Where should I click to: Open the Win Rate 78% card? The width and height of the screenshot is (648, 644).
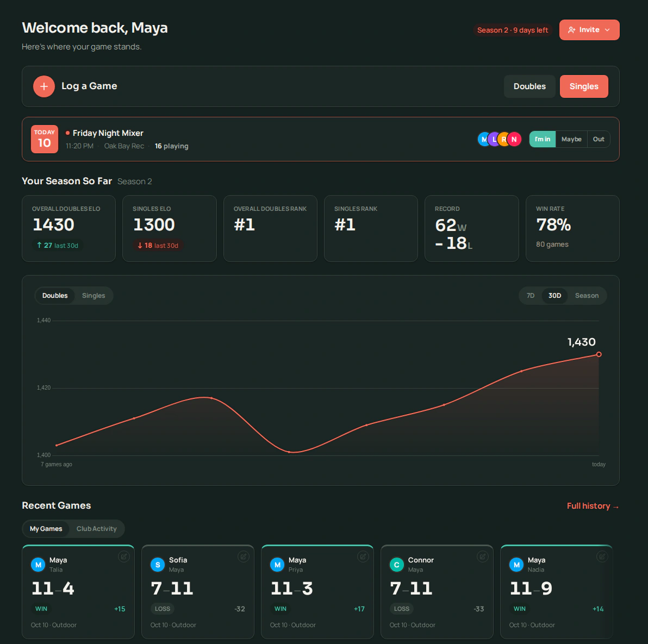(572, 228)
